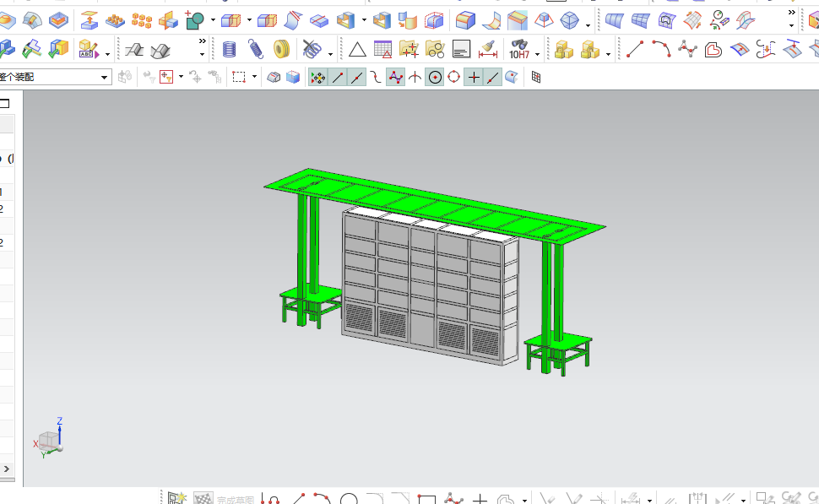Toggle the Control Point snap option
Viewport: 819px width, 504px height.
pyautogui.click(x=376, y=78)
